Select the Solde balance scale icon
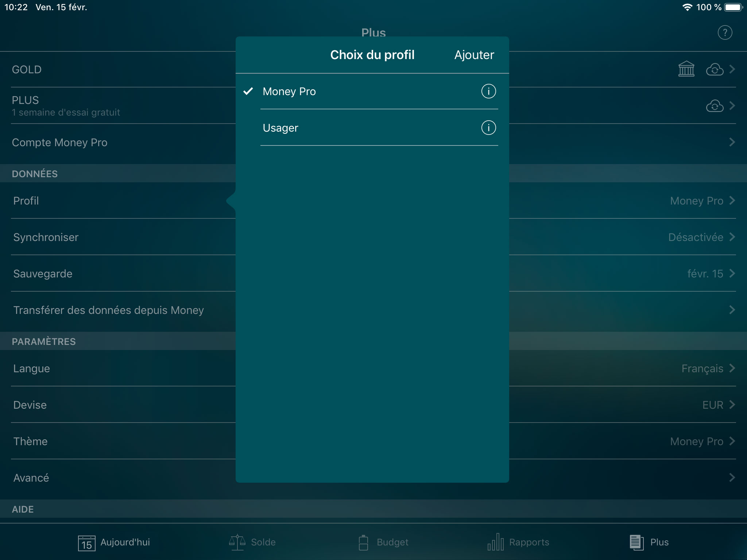This screenshot has height=560, width=747. [x=237, y=542]
